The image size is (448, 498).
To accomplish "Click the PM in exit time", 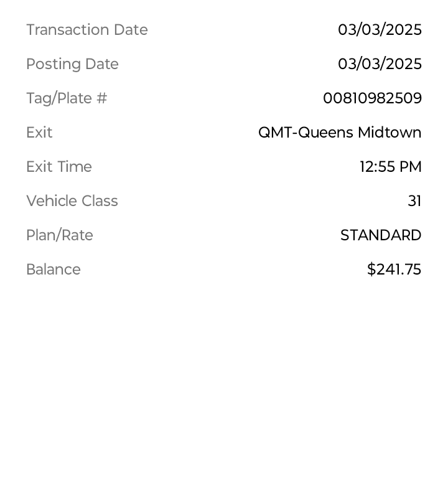I will point(411,167).
